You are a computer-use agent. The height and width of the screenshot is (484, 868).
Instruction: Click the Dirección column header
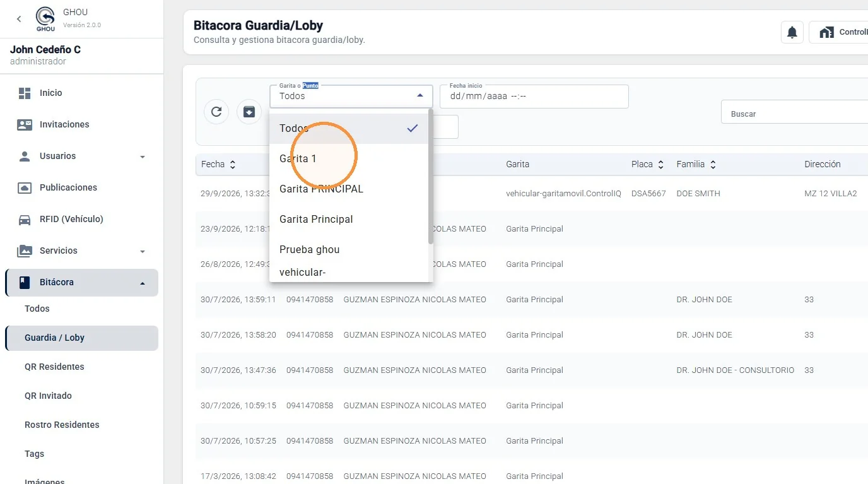click(823, 164)
